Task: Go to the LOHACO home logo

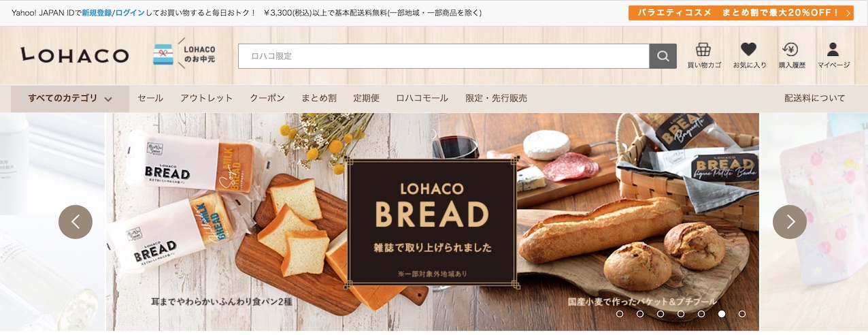Action: click(x=74, y=55)
